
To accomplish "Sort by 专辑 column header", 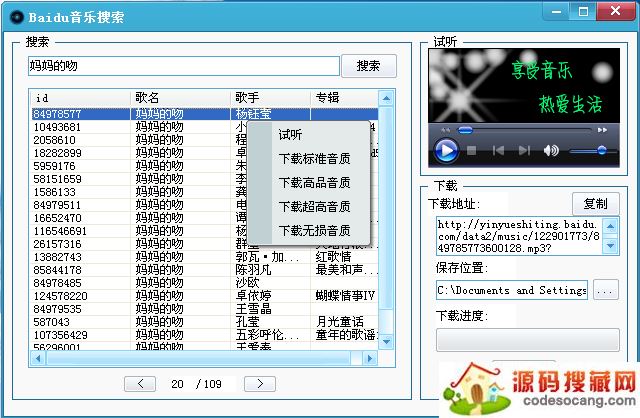I will point(344,98).
